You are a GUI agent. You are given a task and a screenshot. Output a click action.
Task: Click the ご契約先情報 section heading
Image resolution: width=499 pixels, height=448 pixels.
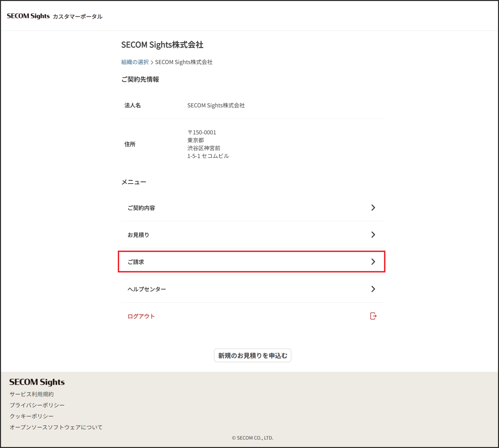[140, 80]
